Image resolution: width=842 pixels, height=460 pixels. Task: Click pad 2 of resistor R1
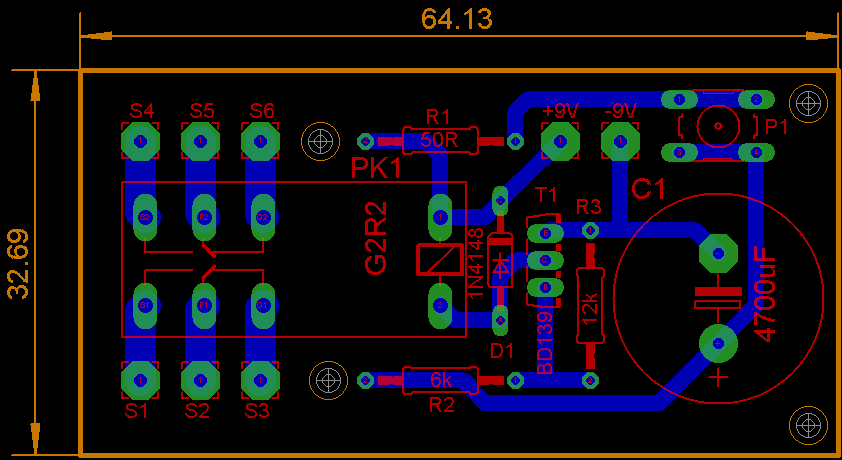point(366,141)
